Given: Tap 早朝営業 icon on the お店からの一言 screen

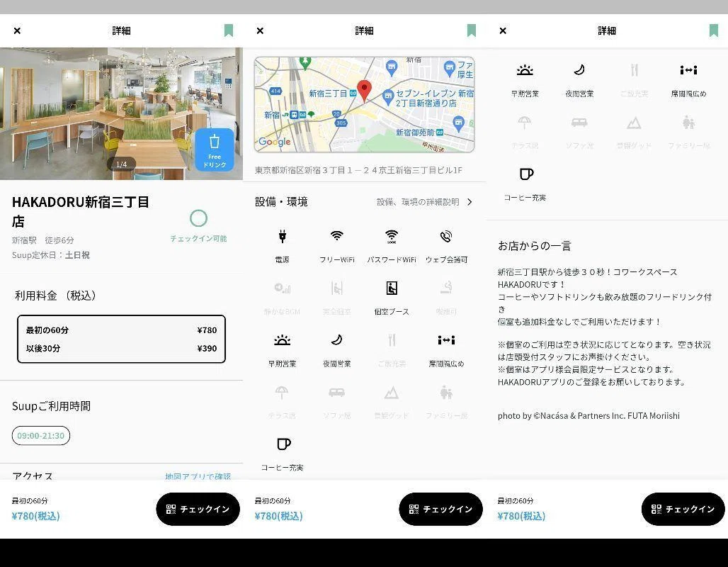Looking at the screenshot, I should tap(525, 70).
